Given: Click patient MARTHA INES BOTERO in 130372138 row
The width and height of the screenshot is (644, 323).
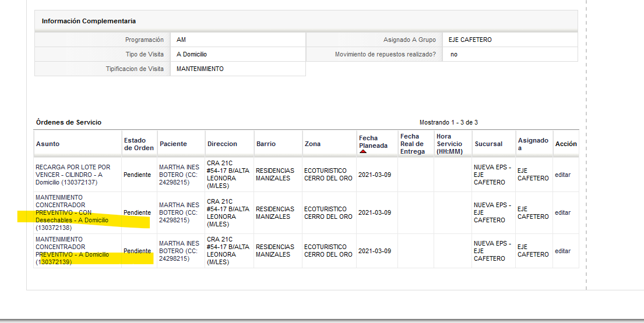Looking at the screenshot, I should (x=179, y=213).
